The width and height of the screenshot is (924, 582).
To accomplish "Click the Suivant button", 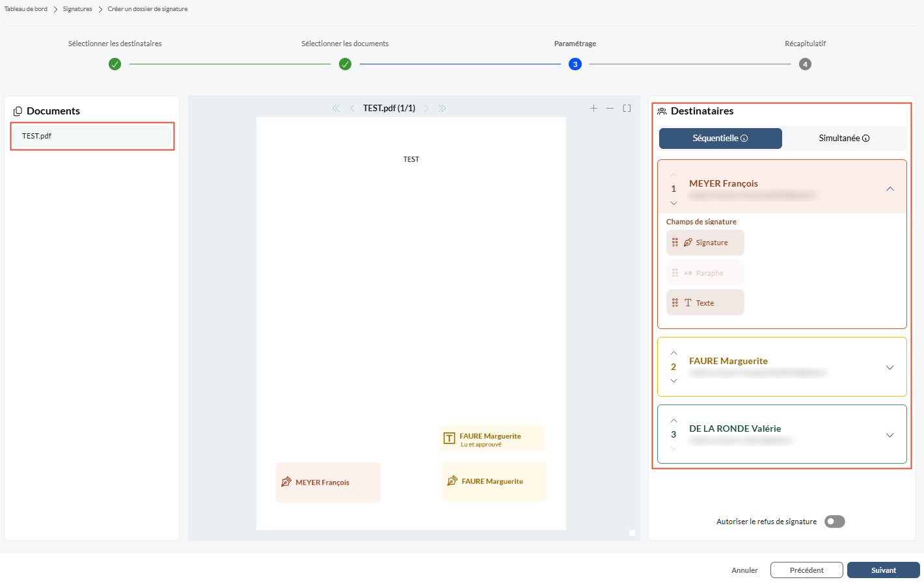I will coord(884,570).
